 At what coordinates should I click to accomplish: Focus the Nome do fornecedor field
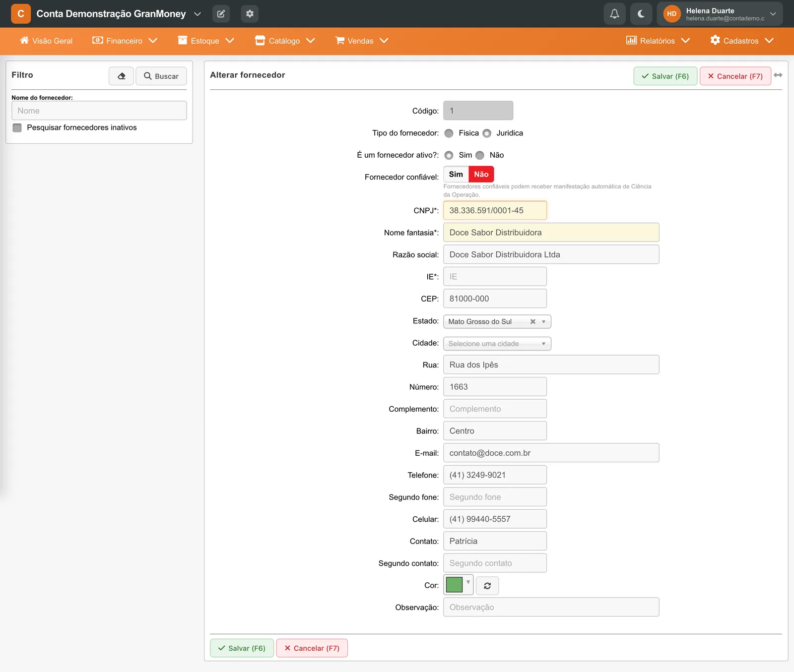99,111
